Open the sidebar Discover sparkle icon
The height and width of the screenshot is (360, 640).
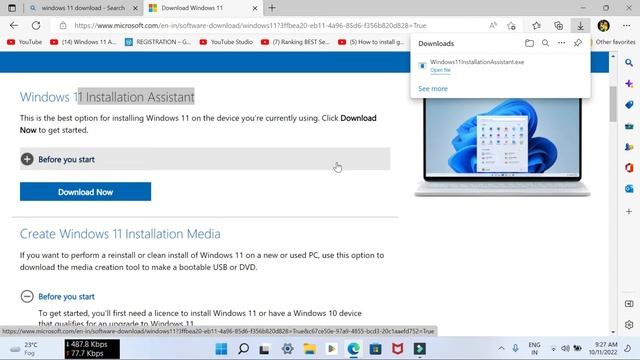pyautogui.click(x=629, y=84)
